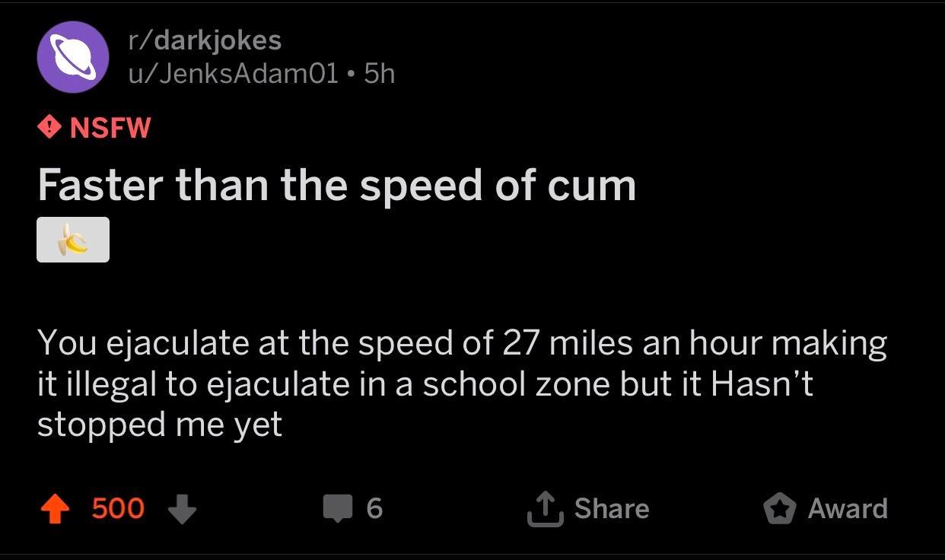Toggle the NSFW content label
This screenshot has width=945, height=560.
93,127
